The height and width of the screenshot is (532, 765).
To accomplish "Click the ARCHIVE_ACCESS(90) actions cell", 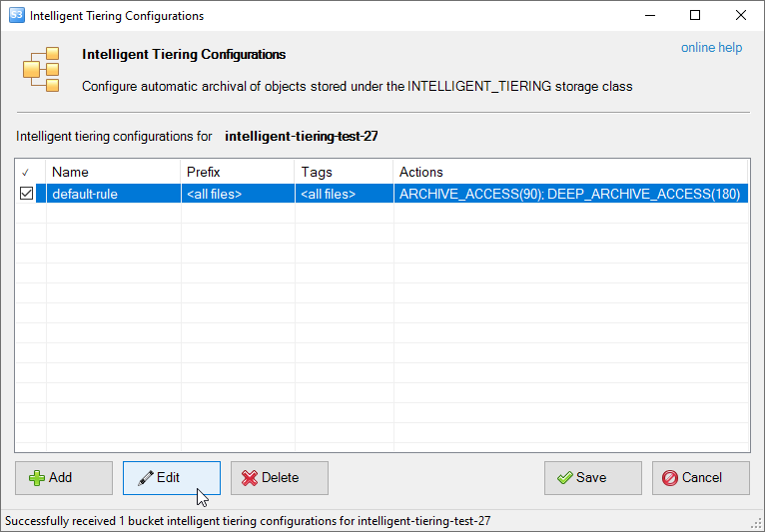I will [571, 194].
